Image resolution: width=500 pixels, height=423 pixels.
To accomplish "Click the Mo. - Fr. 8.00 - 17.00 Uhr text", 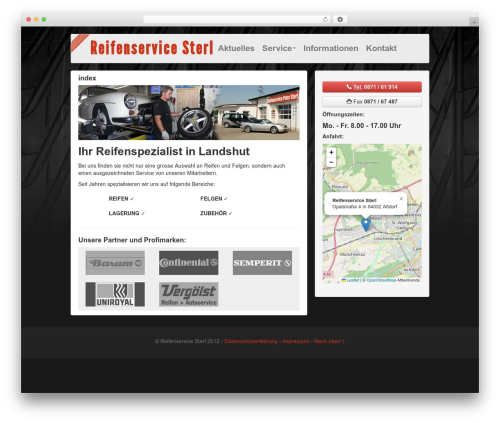I will coord(362,126).
